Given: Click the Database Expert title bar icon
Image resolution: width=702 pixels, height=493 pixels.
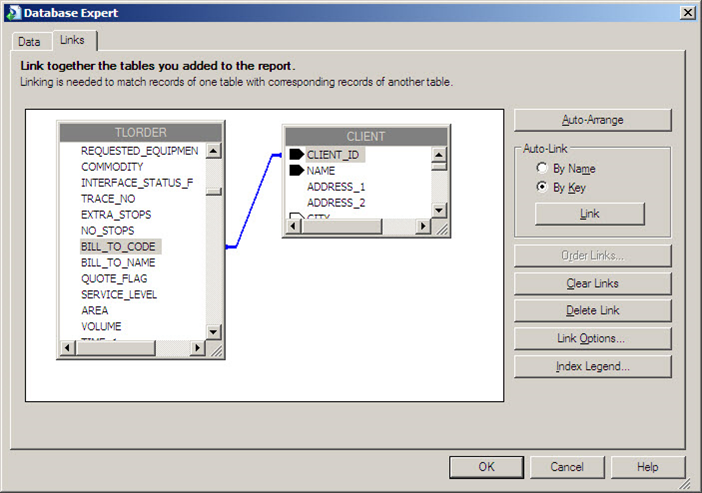Looking at the screenshot, I should click(x=13, y=12).
